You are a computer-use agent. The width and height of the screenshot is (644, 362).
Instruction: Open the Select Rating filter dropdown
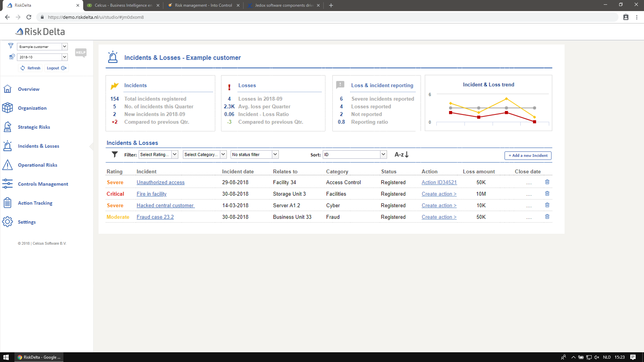tap(158, 155)
